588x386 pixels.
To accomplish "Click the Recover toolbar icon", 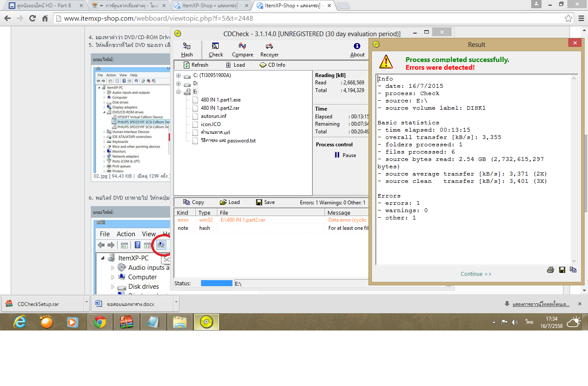I will (269, 49).
